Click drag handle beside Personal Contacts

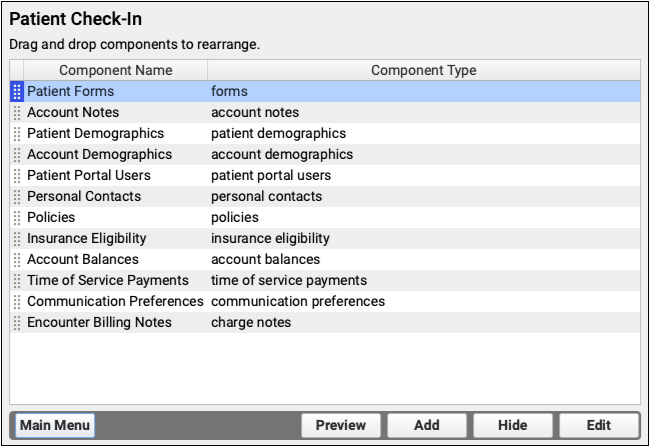17,196
